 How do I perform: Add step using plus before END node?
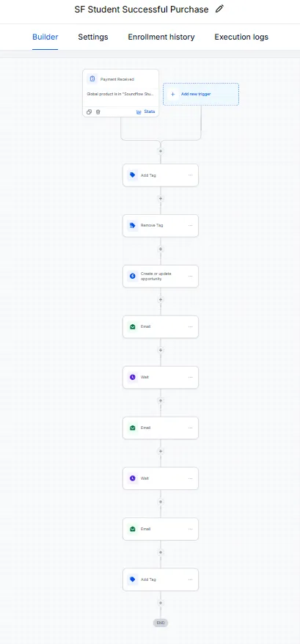coord(161,603)
